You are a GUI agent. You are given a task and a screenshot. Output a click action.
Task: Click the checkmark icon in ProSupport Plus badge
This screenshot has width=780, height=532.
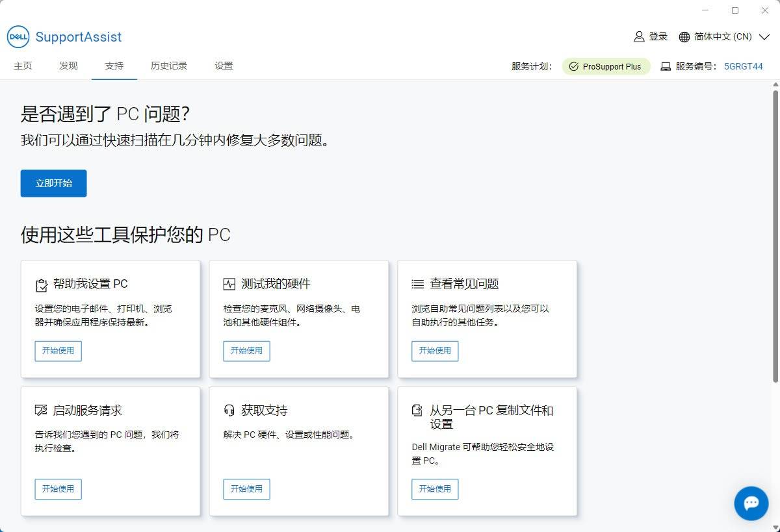click(x=573, y=66)
